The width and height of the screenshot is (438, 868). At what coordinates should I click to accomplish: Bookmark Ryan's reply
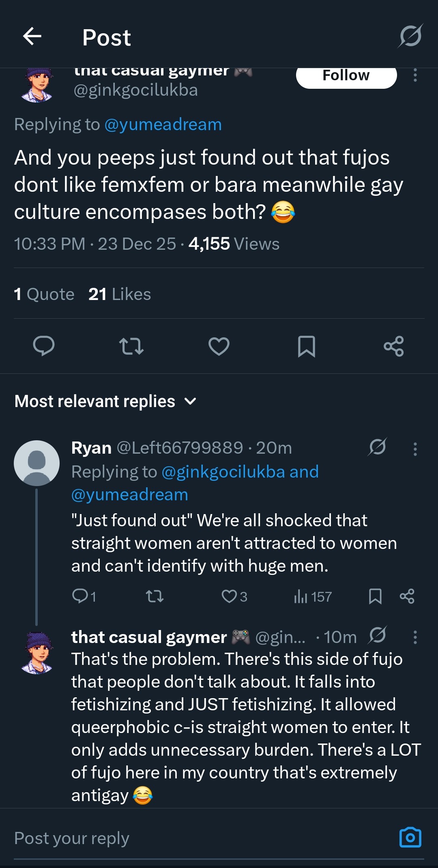click(x=375, y=596)
